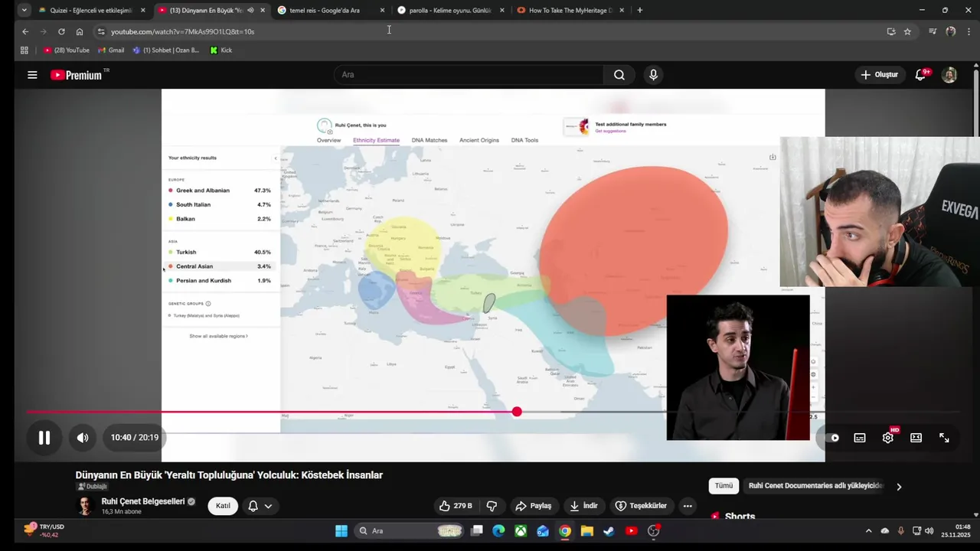Dislike the video
Viewport: 980px width, 551px height.
492,506
